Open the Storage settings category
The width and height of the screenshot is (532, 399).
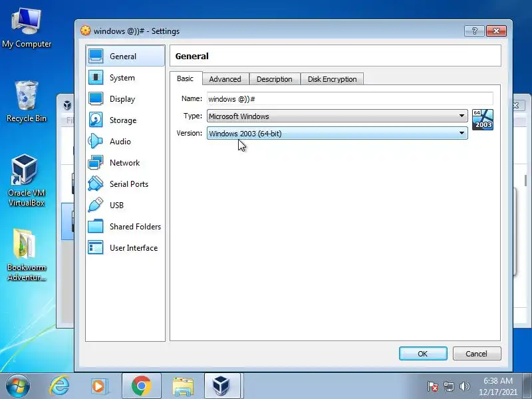click(125, 120)
